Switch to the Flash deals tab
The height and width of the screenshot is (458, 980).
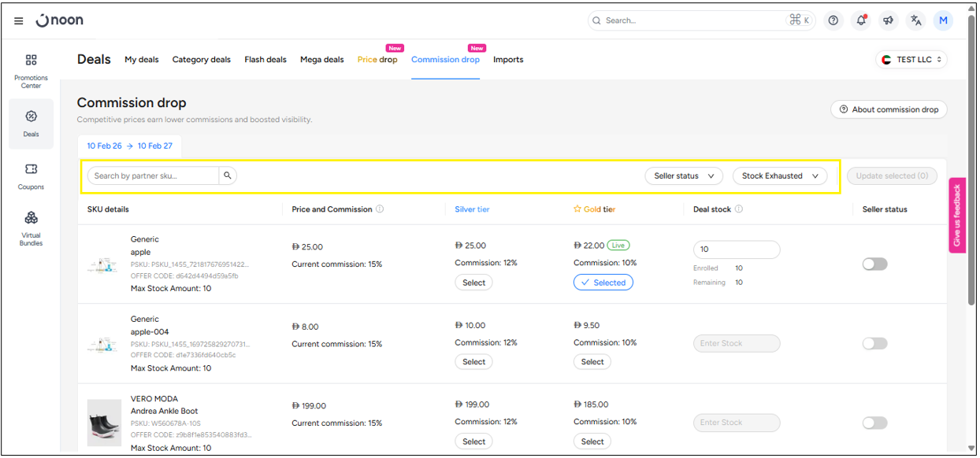point(265,60)
